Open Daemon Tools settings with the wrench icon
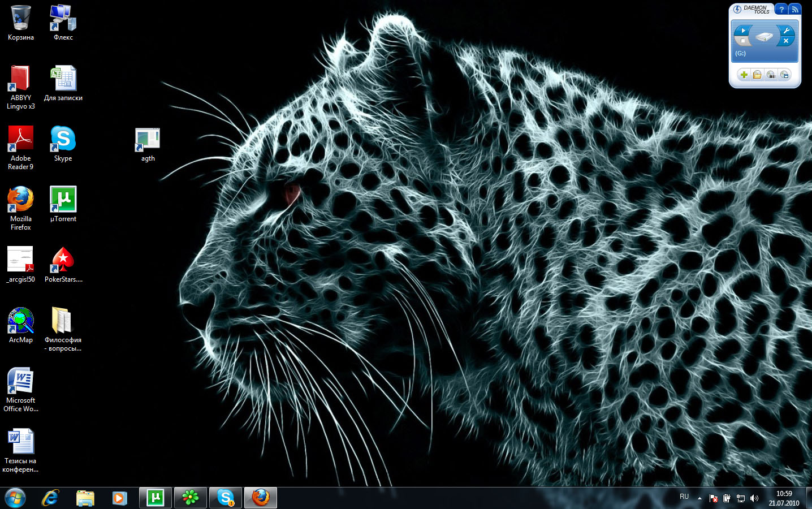Image resolution: width=812 pixels, height=509 pixels. coord(787,31)
